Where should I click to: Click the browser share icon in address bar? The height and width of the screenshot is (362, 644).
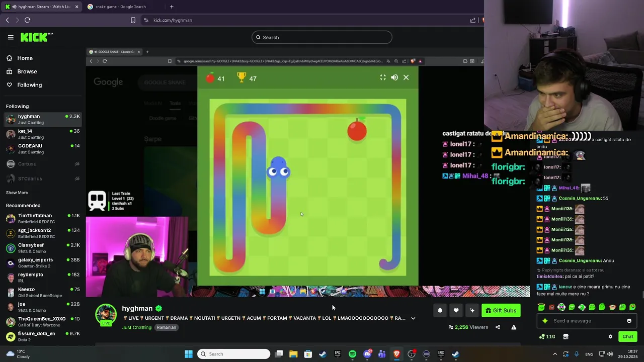473,20
